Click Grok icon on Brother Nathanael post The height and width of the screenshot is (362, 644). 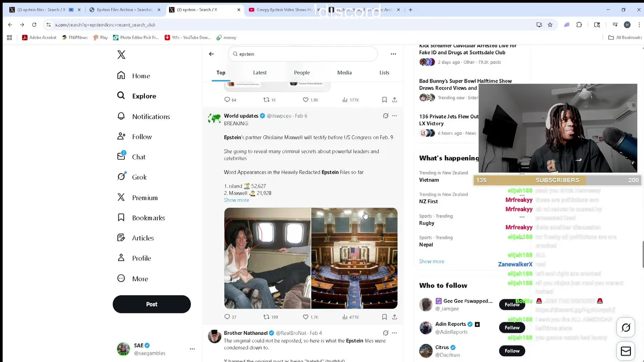385,333
